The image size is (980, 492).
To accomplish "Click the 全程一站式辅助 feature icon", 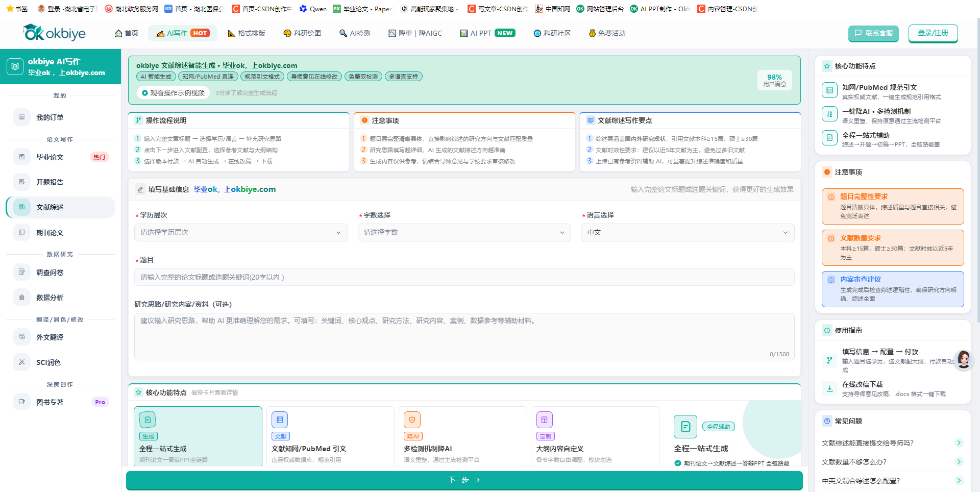I will (829, 138).
